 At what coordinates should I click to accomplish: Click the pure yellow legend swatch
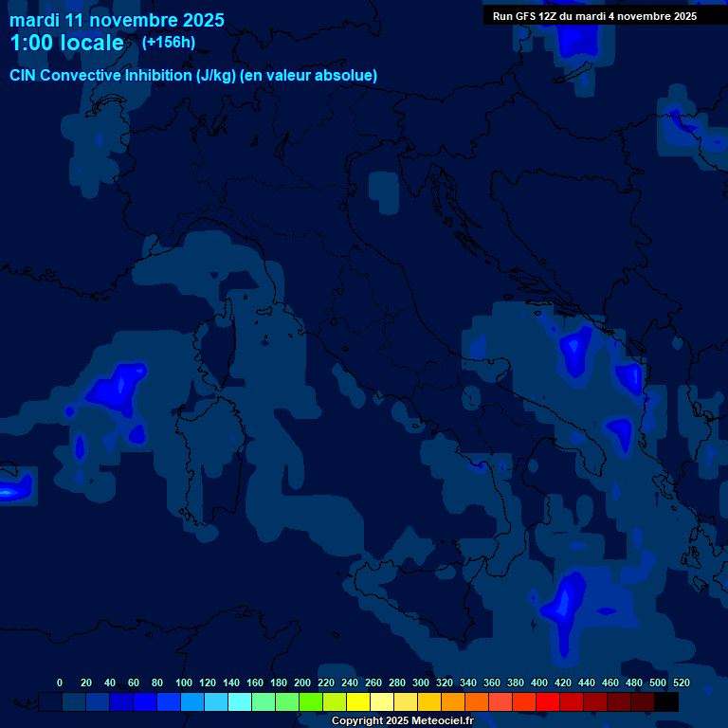coord(358,702)
